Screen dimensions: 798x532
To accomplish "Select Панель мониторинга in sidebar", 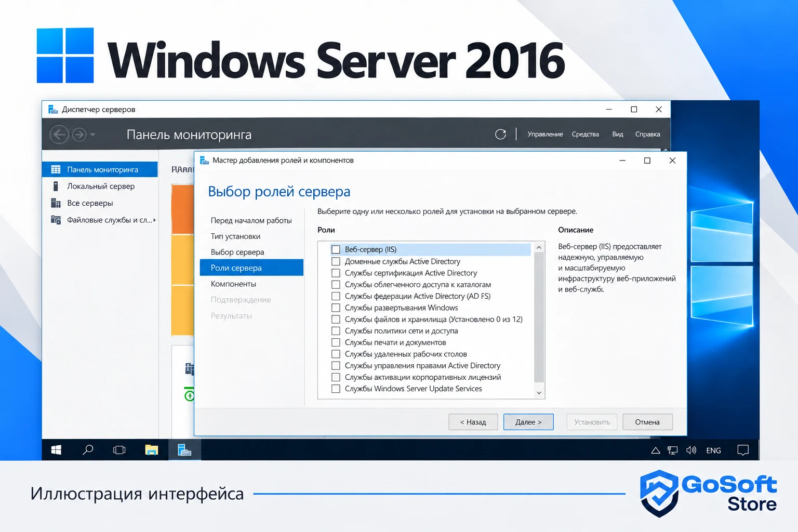I will (x=100, y=169).
